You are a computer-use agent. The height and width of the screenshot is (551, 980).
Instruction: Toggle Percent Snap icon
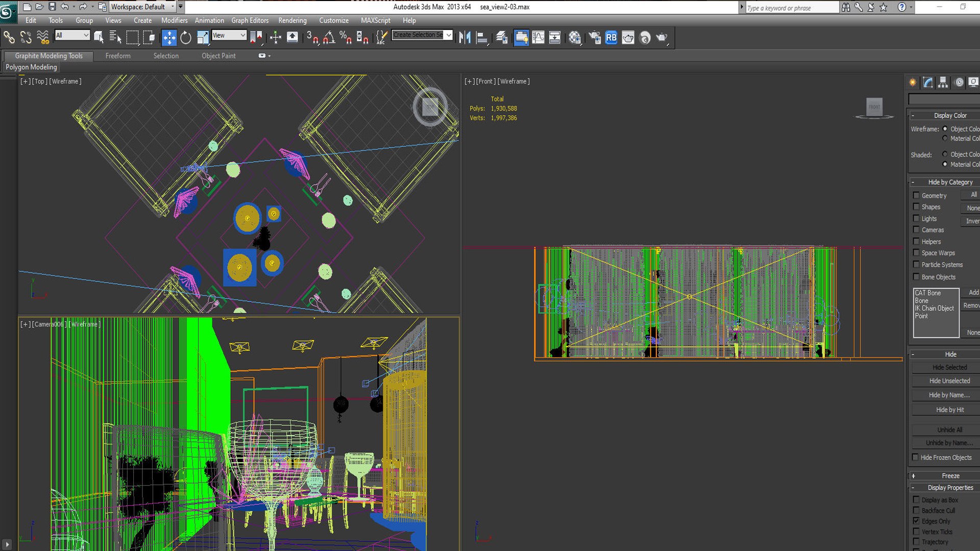pos(346,37)
